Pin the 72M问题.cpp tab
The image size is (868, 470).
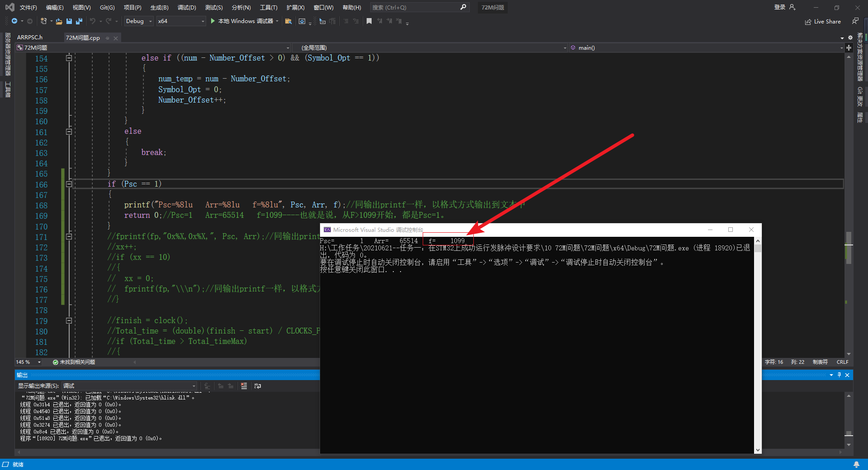[108, 38]
